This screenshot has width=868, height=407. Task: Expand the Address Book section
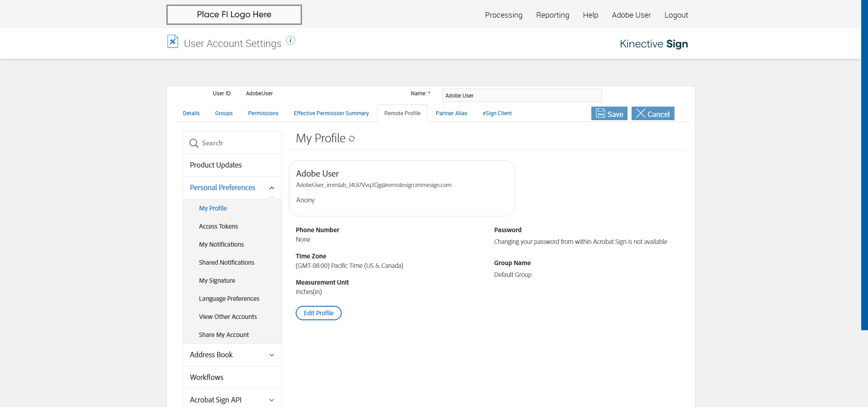tap(271, 355)
